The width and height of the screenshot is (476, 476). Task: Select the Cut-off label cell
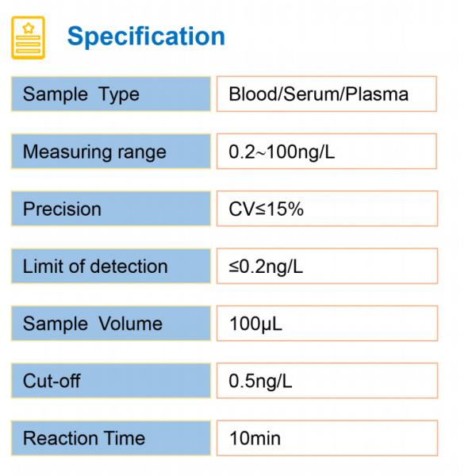pos(110,381)
